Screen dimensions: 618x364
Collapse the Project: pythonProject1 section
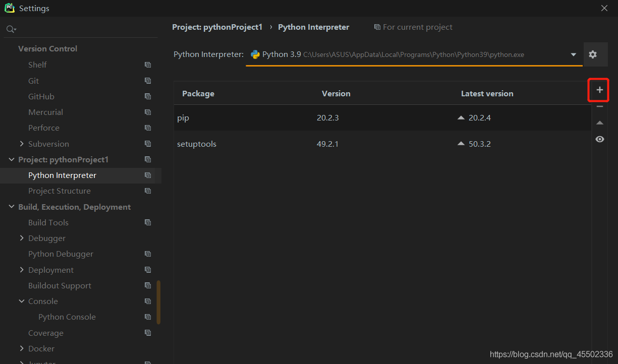12,159
